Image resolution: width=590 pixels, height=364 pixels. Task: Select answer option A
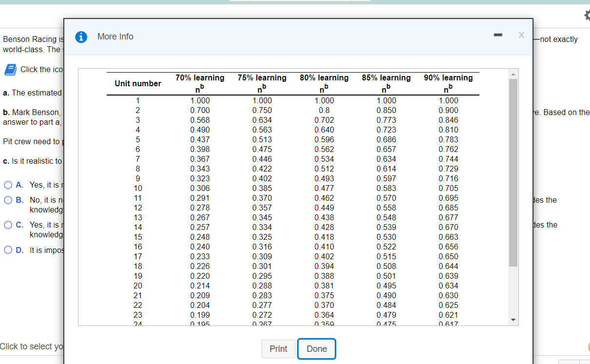tap(8, 185)
